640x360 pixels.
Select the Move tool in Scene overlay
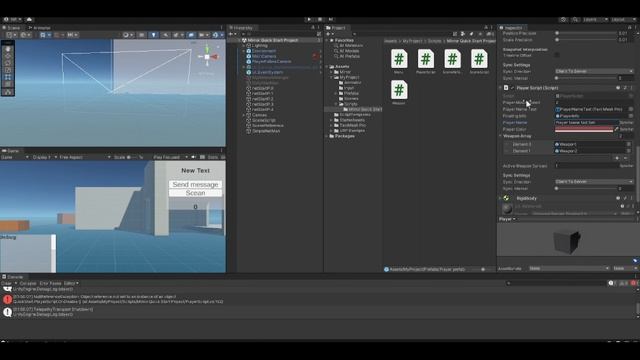8,56
